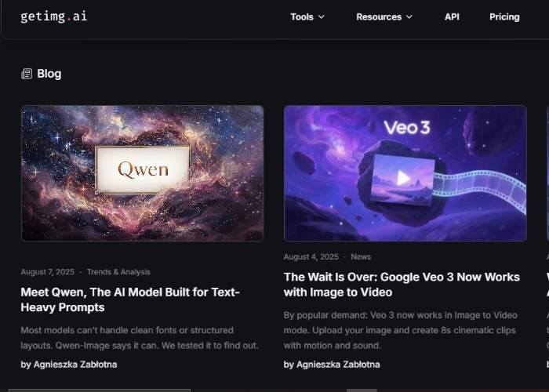Select the Trends & Analysis category tag
The height and width of the screenshot is (392, 549).
(x=118, y=272)
